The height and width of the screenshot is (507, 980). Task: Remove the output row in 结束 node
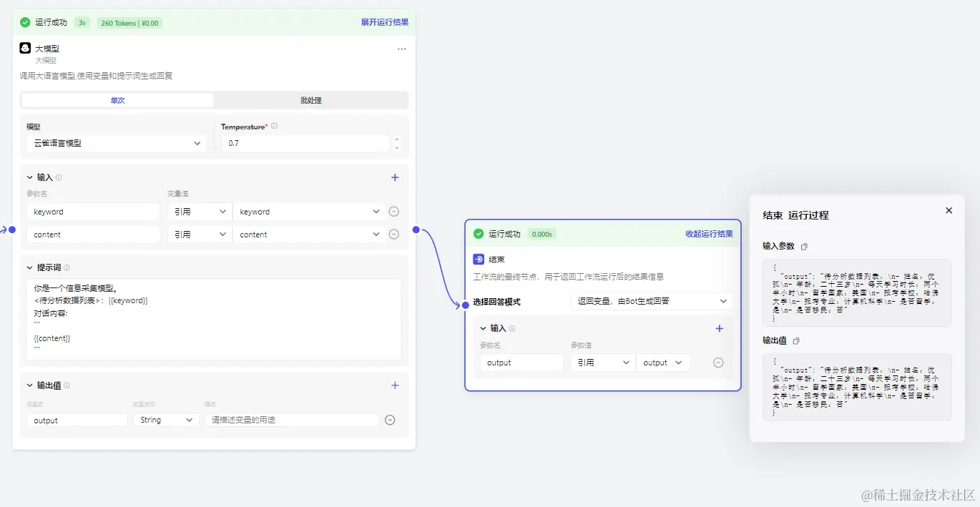point(718,363)
